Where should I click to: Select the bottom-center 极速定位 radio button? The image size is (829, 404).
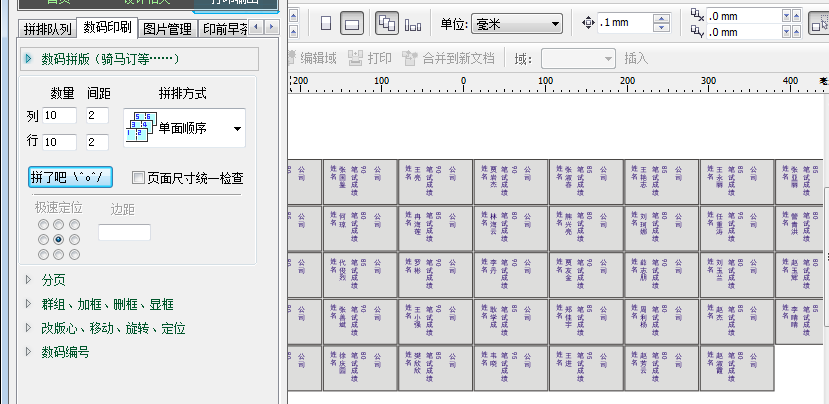click(x=59, y=255)
